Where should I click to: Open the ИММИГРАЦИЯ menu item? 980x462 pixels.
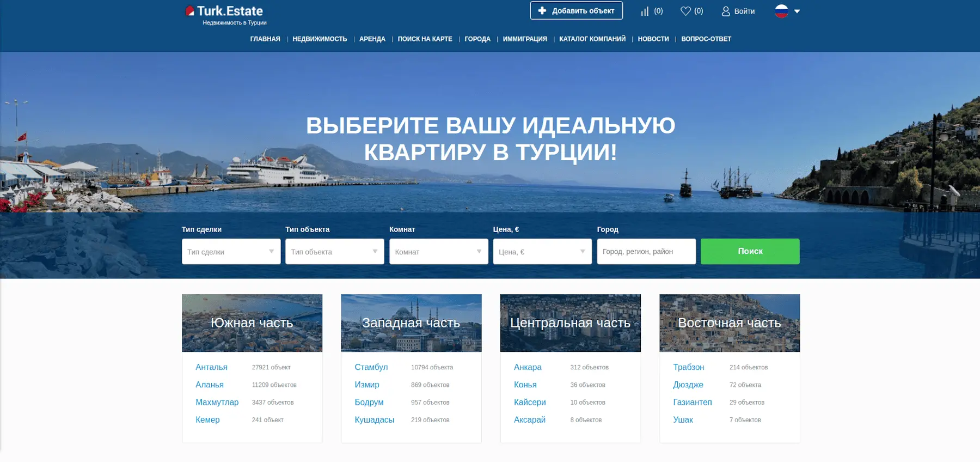pos(525,39)
